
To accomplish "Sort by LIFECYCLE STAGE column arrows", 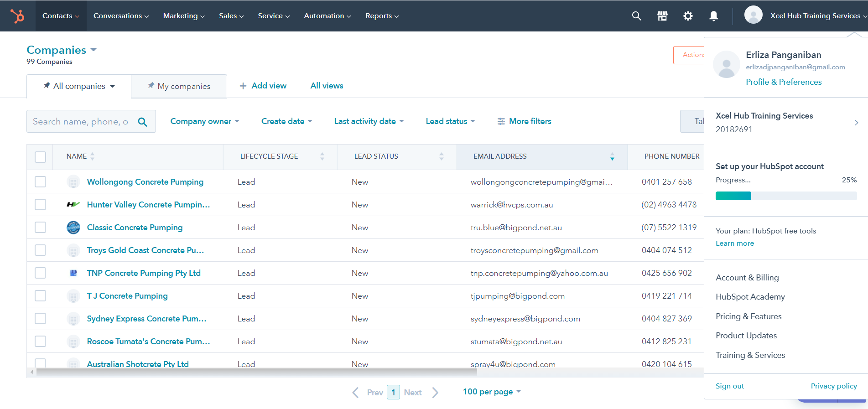I will pyautogui.click(x=322, y=156).
